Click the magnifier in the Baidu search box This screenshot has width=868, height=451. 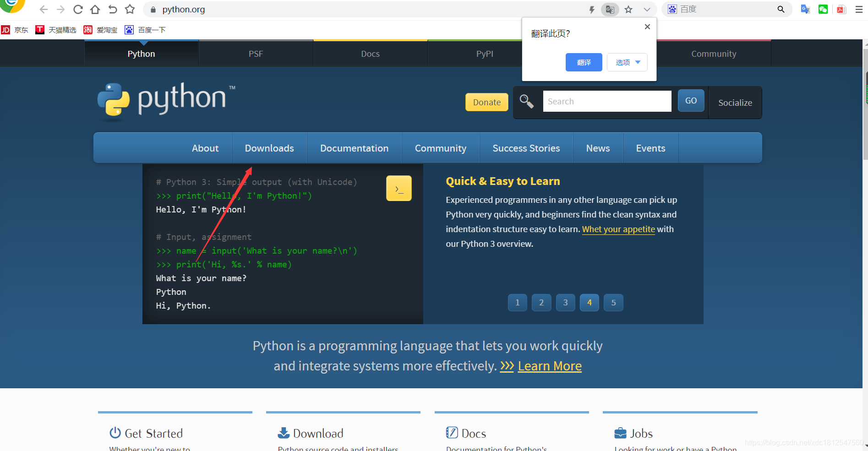click(x=781, y=9)
